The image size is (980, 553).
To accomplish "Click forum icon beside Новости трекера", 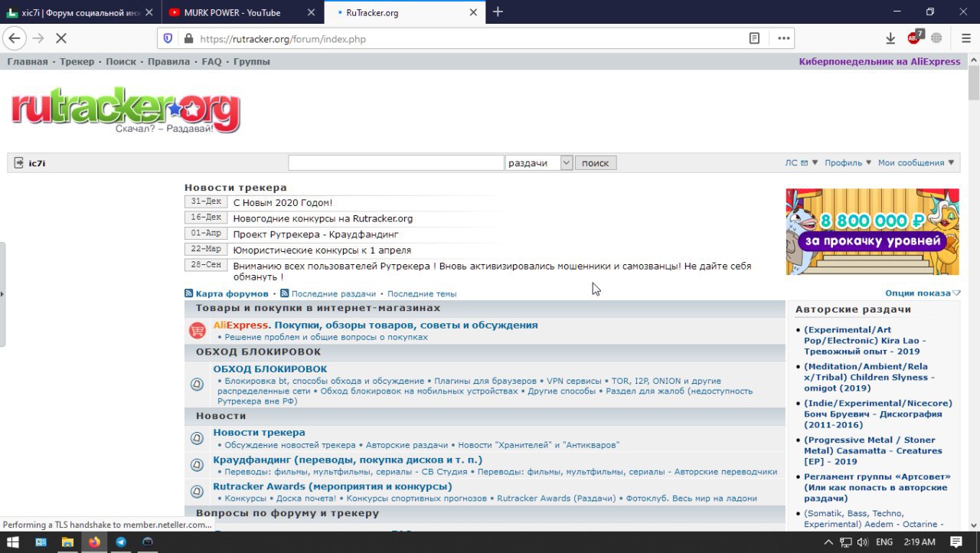I will [x=197, y=438].
